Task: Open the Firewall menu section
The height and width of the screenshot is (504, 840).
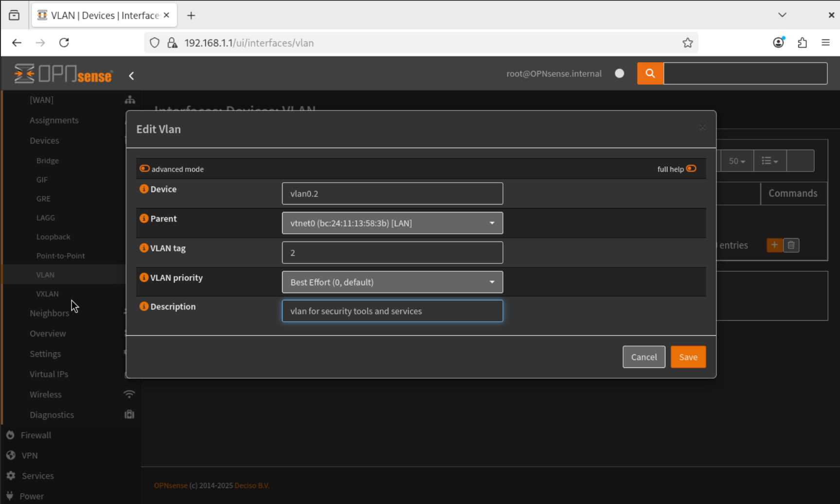Action: [36, 435]
